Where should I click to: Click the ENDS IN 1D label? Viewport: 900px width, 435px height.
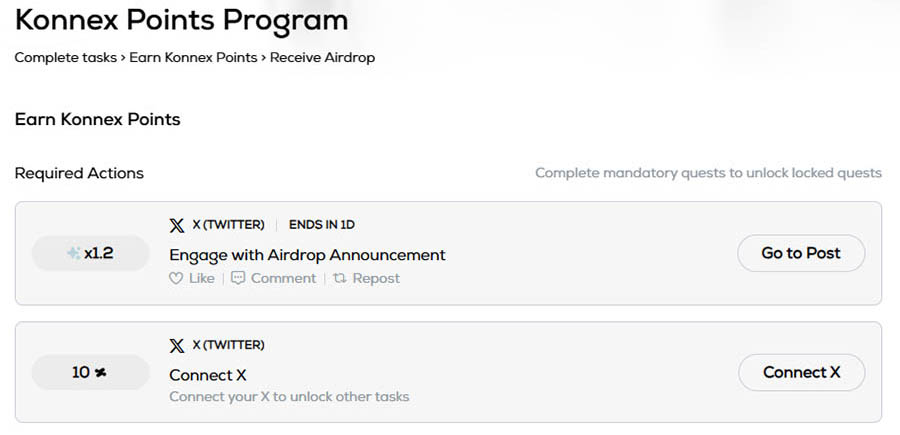pos(322,225)
